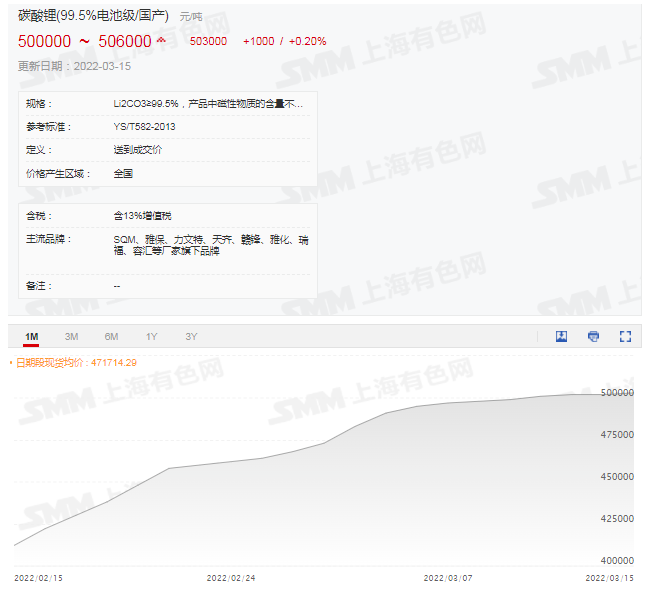Click the save chart as image icon
Viewport: 651px width, 600px height.
coord(561,337)
